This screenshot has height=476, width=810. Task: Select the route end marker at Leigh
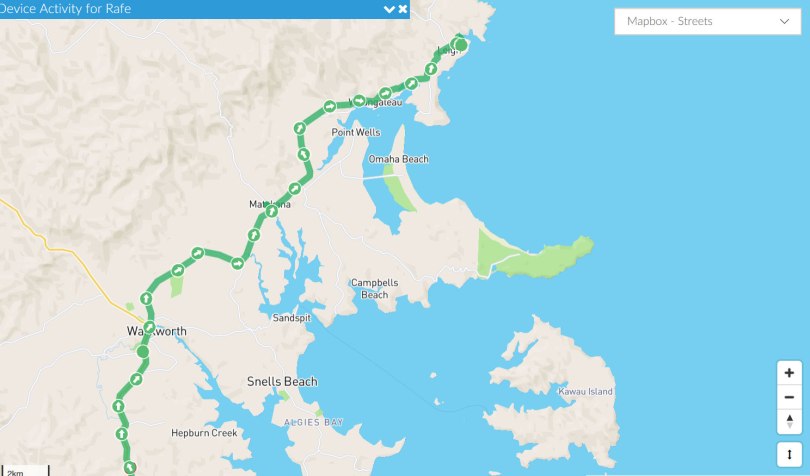point(461,45)
